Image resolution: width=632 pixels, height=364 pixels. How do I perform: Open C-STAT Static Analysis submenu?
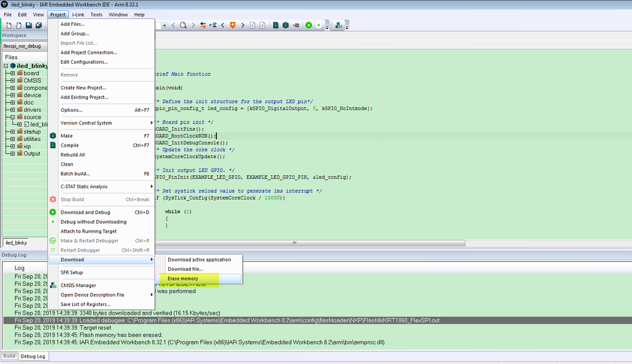point(101,186)
